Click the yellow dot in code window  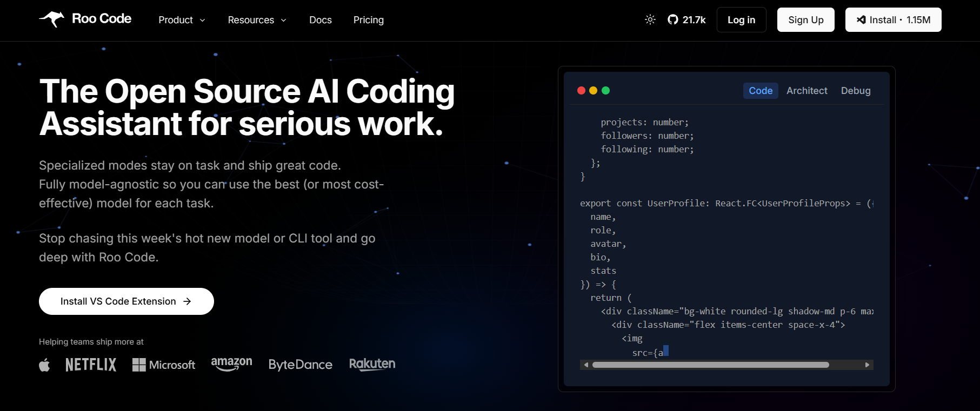click(594, 91)
